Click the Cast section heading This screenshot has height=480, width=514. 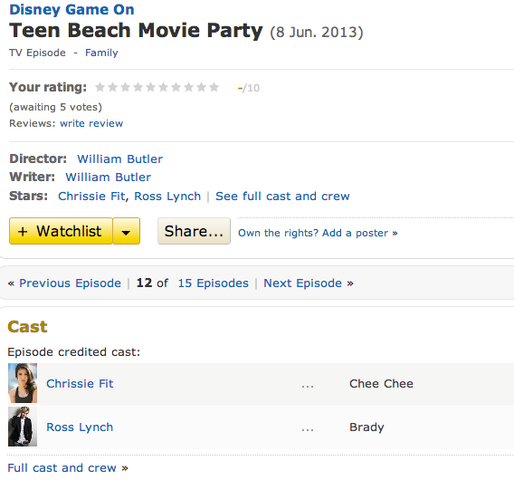(x=27, y=327)
